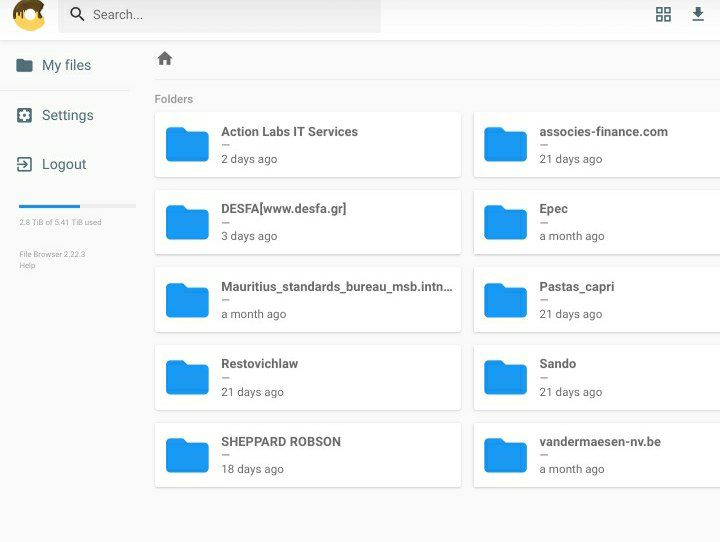The height and width of the screenshot is (542, 720).
Task: Click the Folders section heading
Action: click(174, 99)
